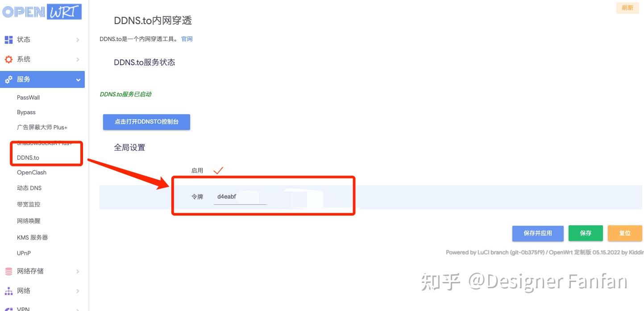This screenshot has width=644, height=311.
Task: Click the 刷新 button
Action: click(x=627, y=8)
